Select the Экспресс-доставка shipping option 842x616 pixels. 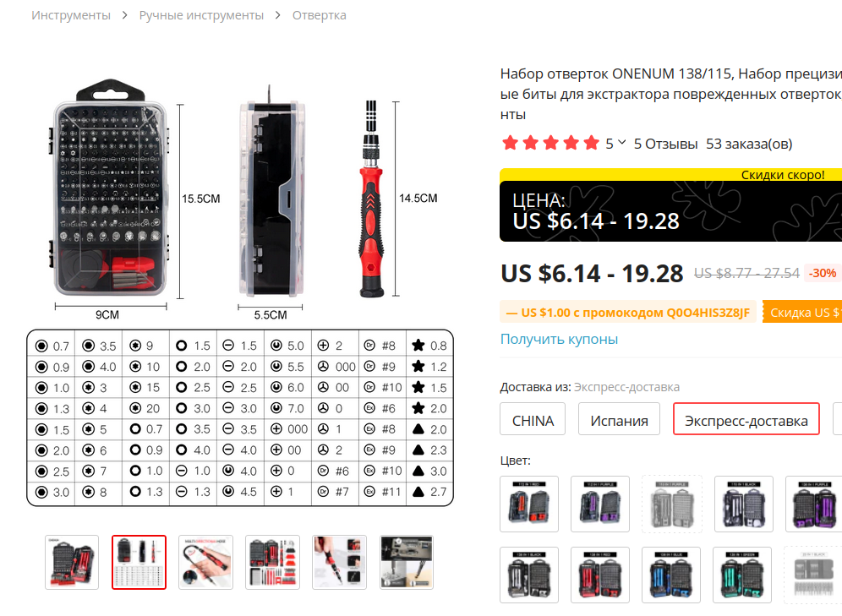tap(746, 420)
